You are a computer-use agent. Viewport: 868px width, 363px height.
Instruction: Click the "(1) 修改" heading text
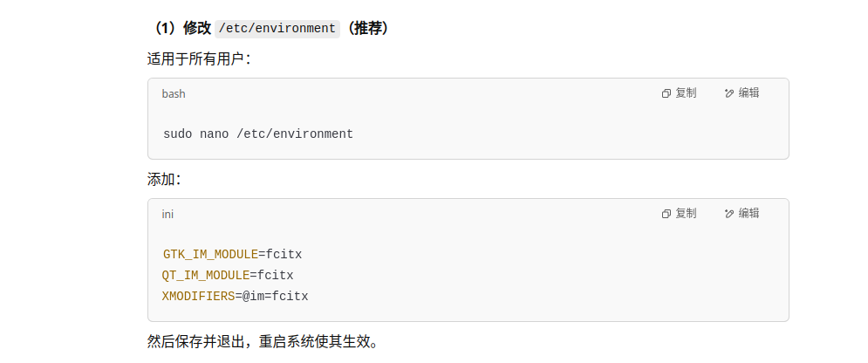coord(182,28)
